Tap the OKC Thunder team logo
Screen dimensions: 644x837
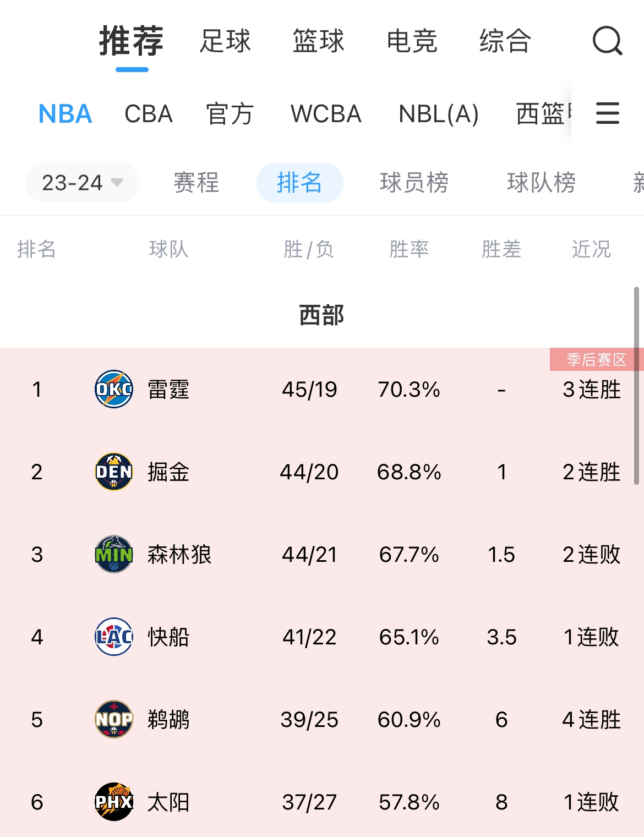tap(114, 389)
